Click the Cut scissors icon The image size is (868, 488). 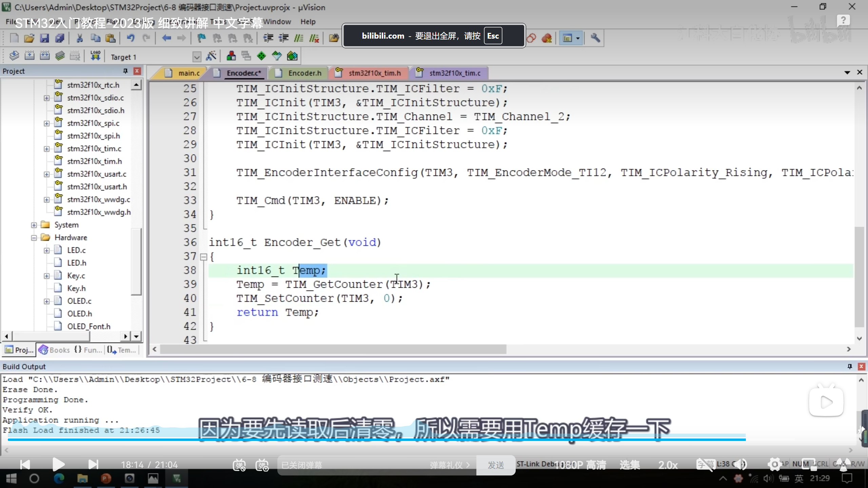(80, 38)
